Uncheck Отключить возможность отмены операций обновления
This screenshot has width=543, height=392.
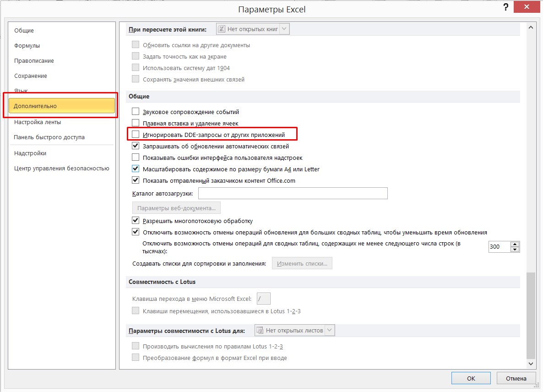(136, 232)
